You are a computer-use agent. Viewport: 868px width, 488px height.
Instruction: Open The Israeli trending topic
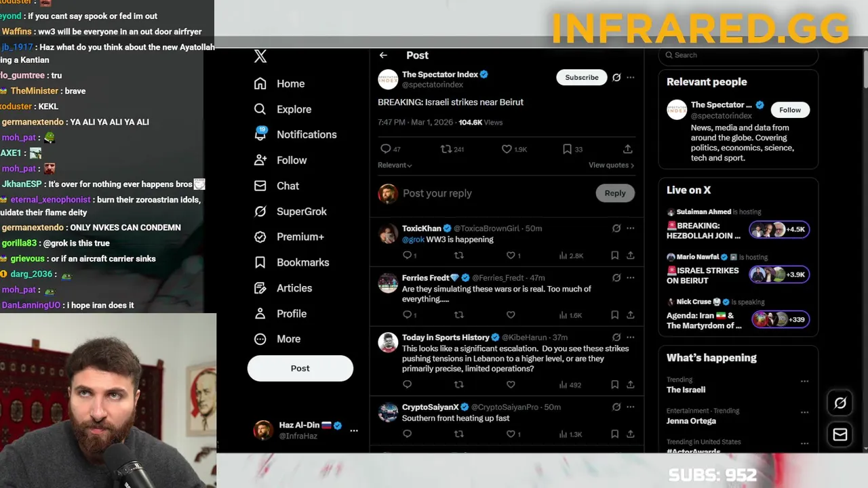686,390
